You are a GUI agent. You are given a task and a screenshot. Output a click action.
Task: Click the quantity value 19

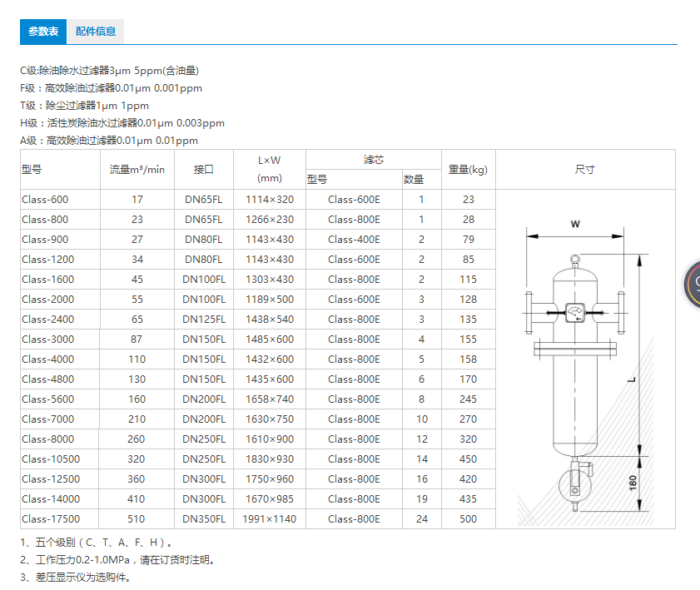click(x=422, y=499)
